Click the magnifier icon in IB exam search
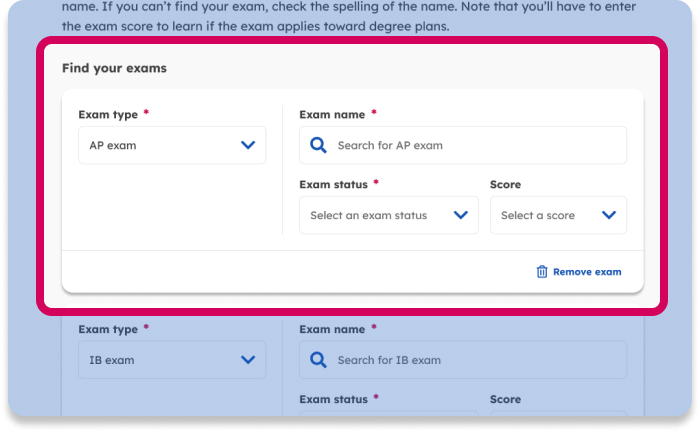Image resolution: width=700 pixels, height=432 pixels. click(319, 360)
